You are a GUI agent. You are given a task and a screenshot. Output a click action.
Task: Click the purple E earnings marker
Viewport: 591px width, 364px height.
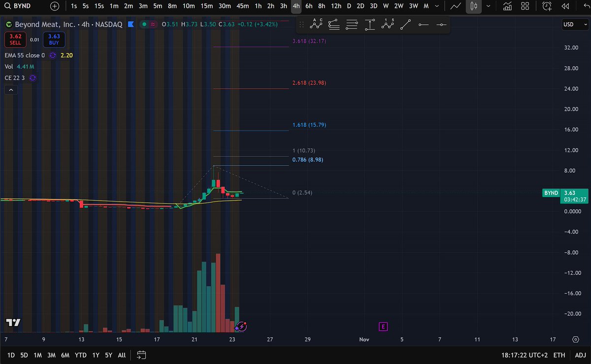click(383, 326)
